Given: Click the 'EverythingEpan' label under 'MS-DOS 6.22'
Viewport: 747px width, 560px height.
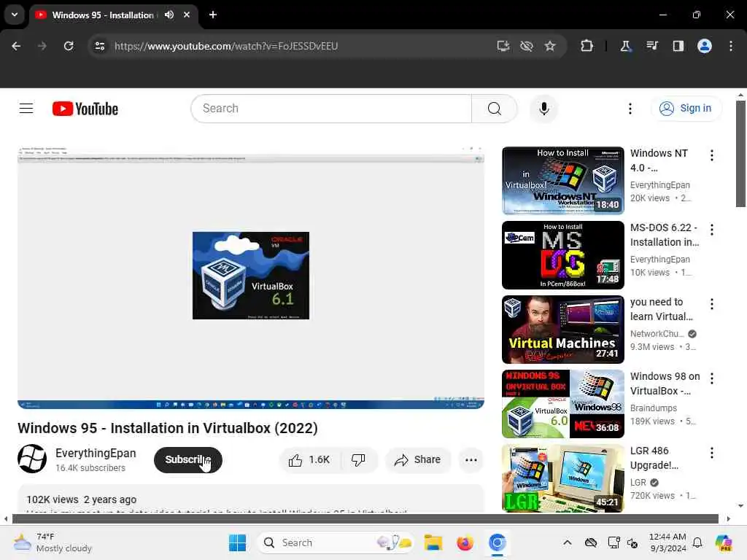Looking at the screenshot, I should (659, 259).
